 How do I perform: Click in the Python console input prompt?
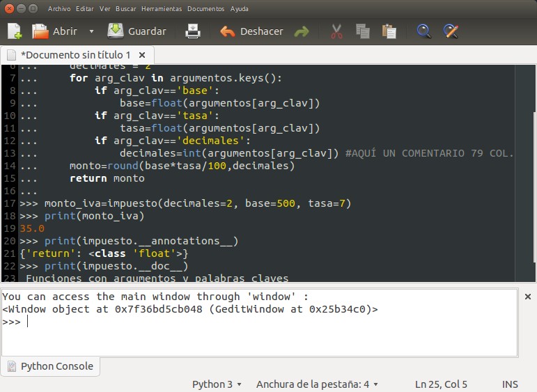pyautogui.click(x=209, y=322)
